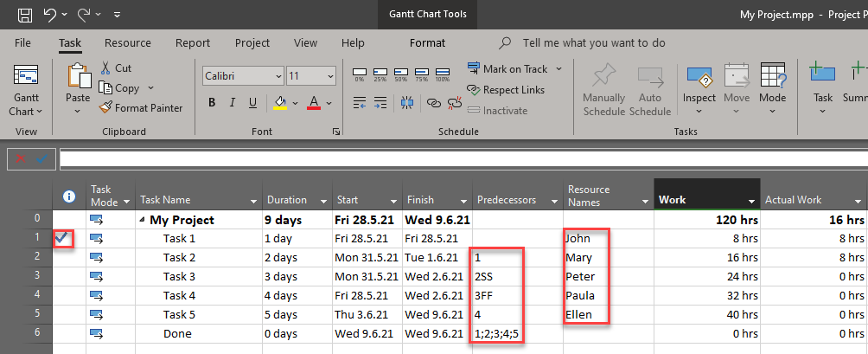Image resolution: width=868 pixels, height=354 pixels.
Task: Toggle Bold formatting
Action: (212, 104)
